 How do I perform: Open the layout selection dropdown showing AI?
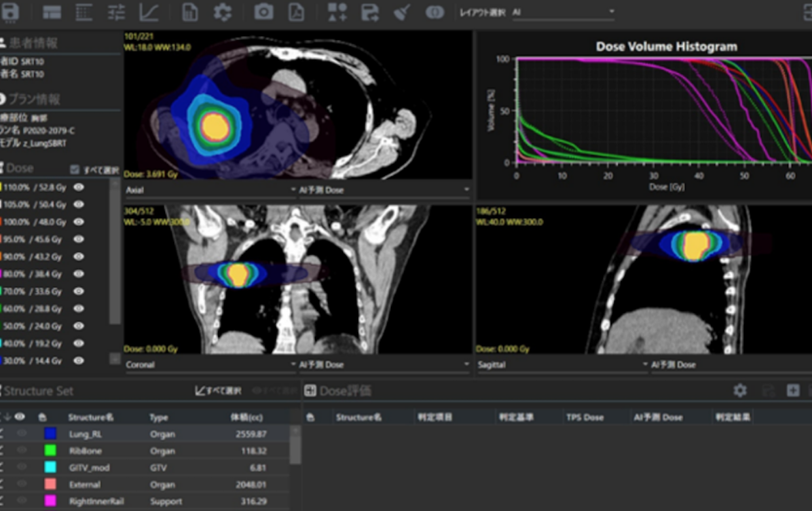point(563,12)
